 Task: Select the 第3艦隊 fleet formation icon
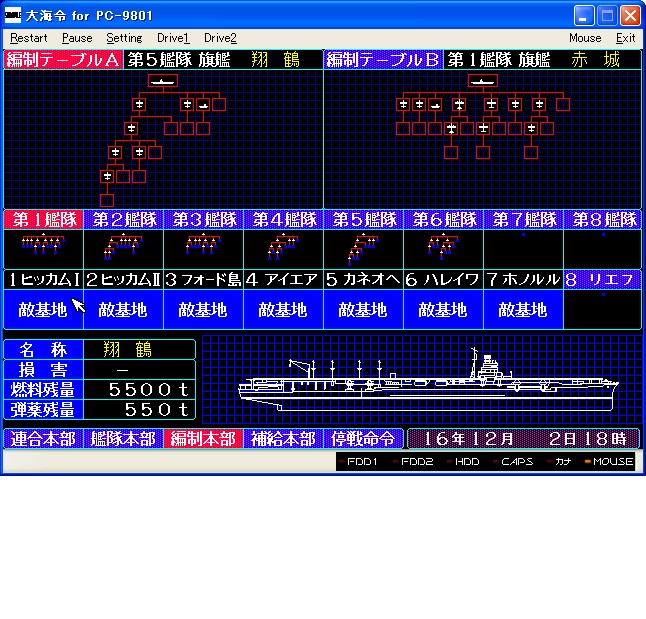tap(202, 245)
